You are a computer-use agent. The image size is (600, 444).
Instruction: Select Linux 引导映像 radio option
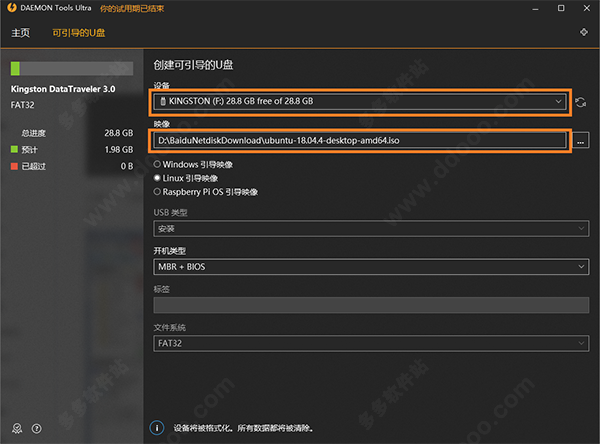coord(186,178)
